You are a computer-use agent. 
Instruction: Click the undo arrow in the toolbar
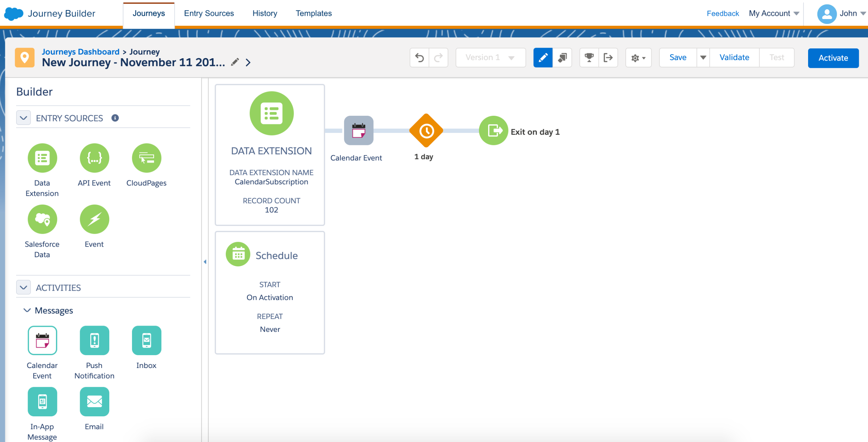pos(419,58)
